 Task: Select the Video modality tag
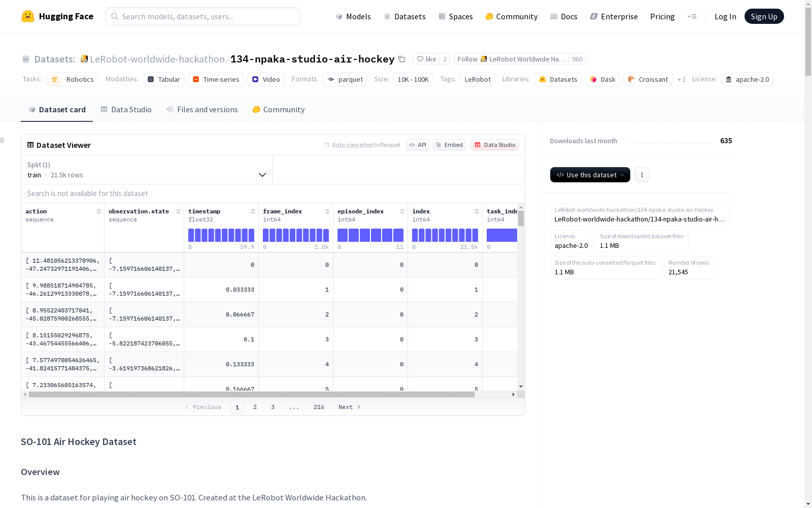pyautogui.click(x=266, y=79)
